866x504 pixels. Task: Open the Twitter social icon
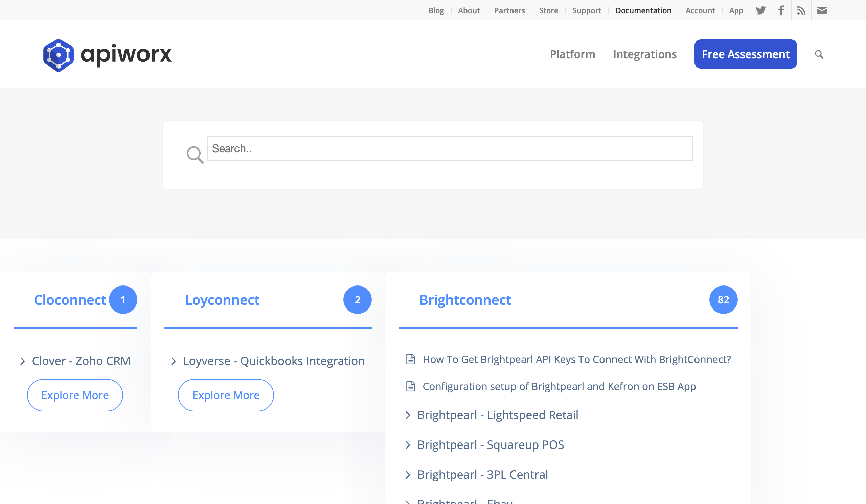point(760,10)
